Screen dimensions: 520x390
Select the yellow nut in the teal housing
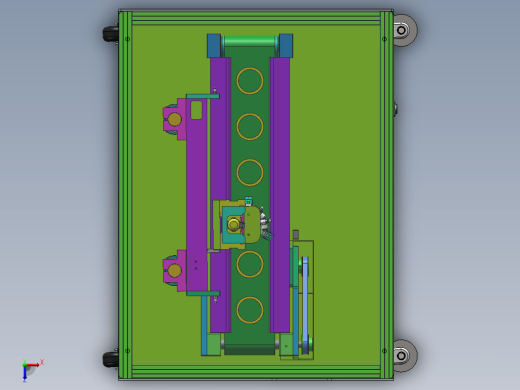click(233, 224)
